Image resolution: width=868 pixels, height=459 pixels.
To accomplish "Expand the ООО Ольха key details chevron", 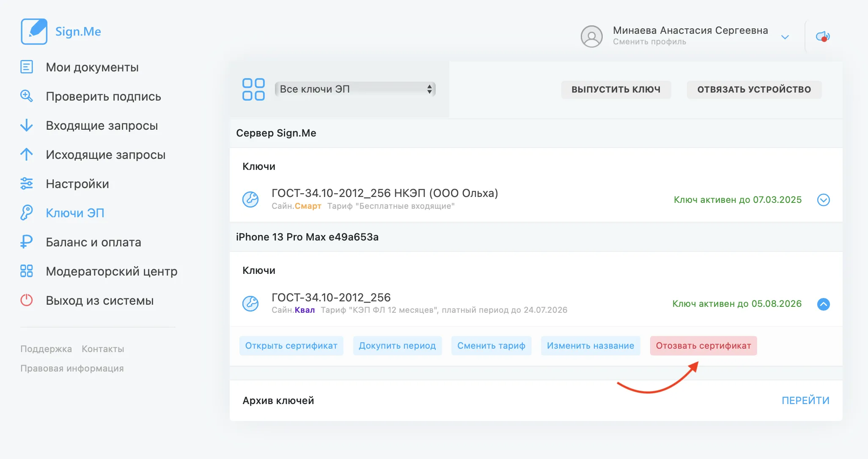I will tap(823, 200).
